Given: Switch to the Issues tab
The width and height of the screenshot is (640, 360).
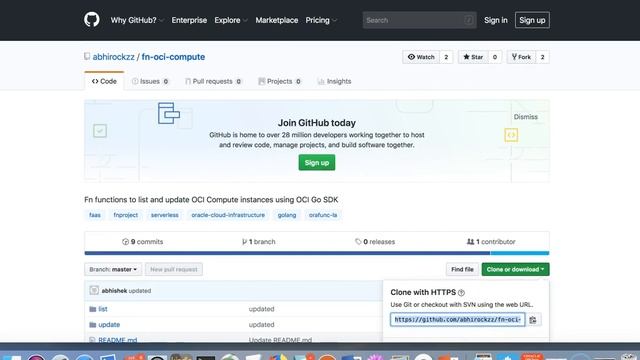Looking at the screenshot, I should pyautogui.click(x=150, y=81).
